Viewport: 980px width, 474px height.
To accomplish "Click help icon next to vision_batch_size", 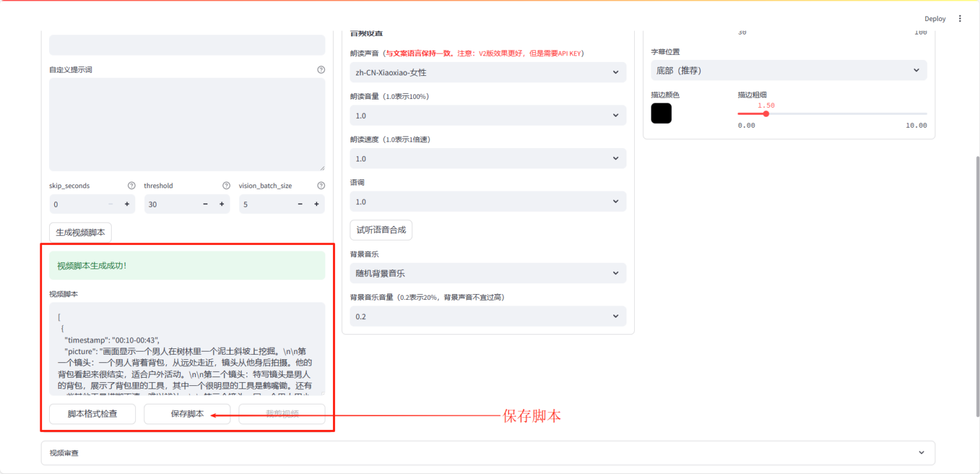I will point(321,186).
